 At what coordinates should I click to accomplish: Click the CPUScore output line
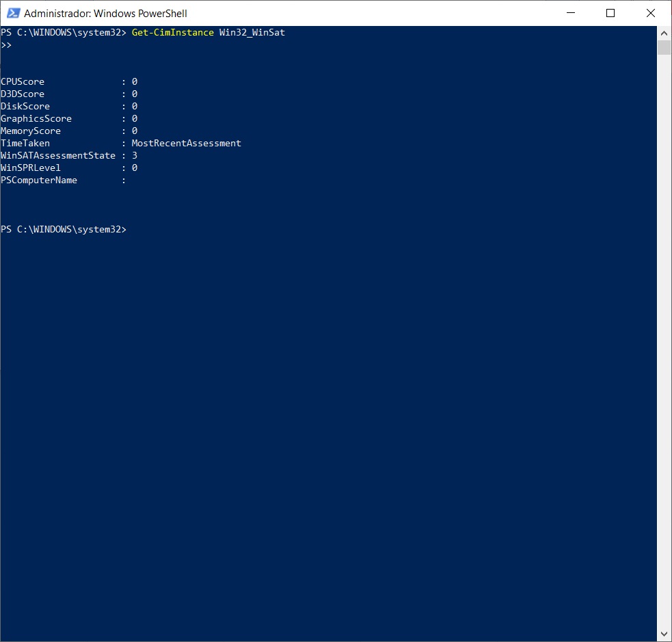click(68, 82)
